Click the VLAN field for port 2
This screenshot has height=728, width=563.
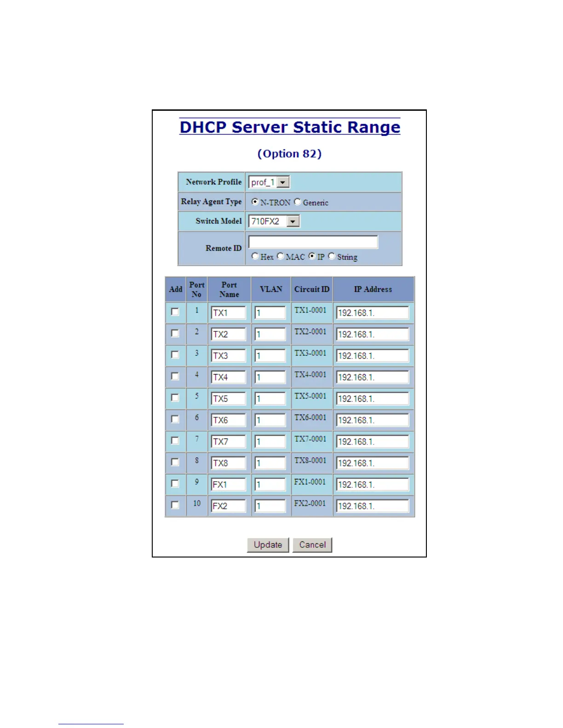coord(270,334)
